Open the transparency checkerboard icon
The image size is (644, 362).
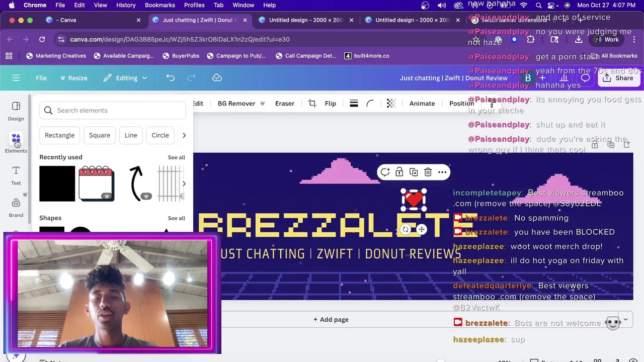391,104
